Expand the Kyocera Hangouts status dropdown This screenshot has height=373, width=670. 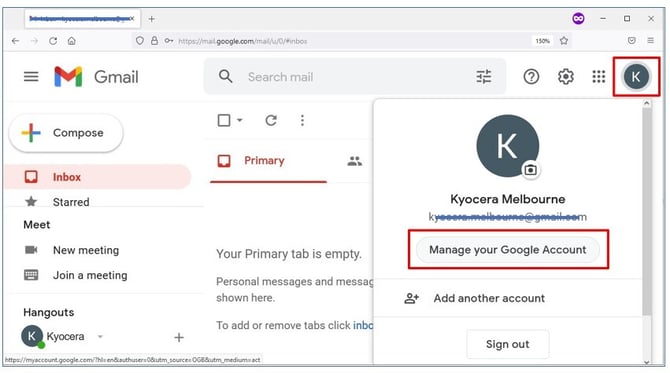click(x=100, y=337)
